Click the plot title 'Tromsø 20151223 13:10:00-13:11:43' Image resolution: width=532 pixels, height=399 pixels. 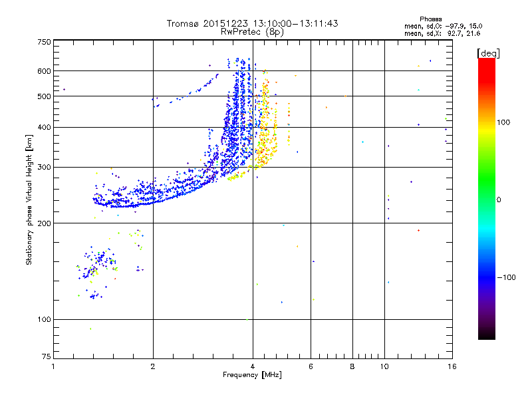pos(253,23)
